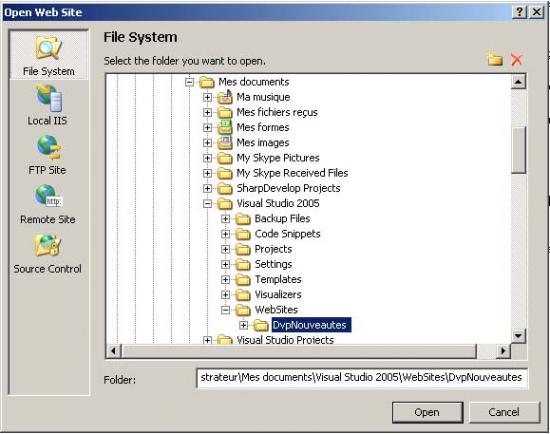Select the Templates folder in the tree
The image size is (550, 434).
tap(278, 280)
